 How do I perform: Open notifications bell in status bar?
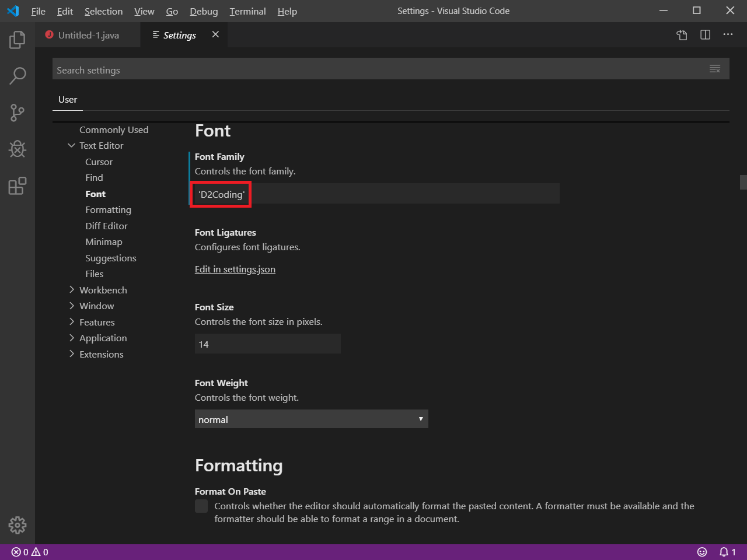coord(727,552)
